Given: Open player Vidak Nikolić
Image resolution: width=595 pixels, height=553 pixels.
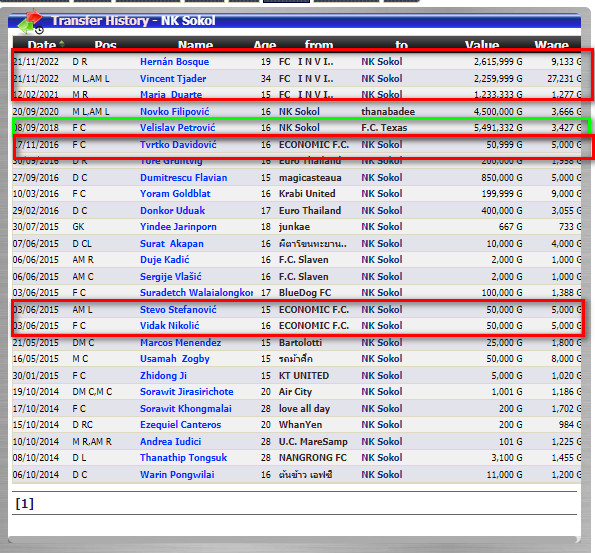Looking at the screenshot, I should pos(170,326).
